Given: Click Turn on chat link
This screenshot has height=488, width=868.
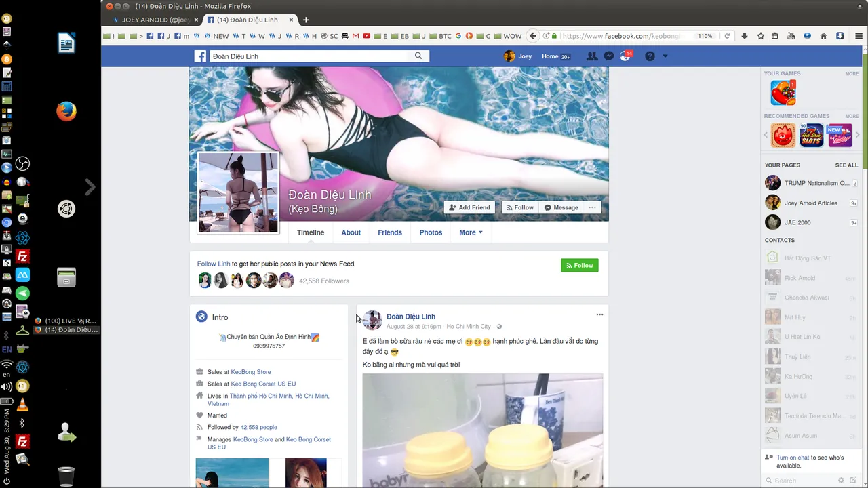Looking at the screenshot, I should (x=793, y=457).
